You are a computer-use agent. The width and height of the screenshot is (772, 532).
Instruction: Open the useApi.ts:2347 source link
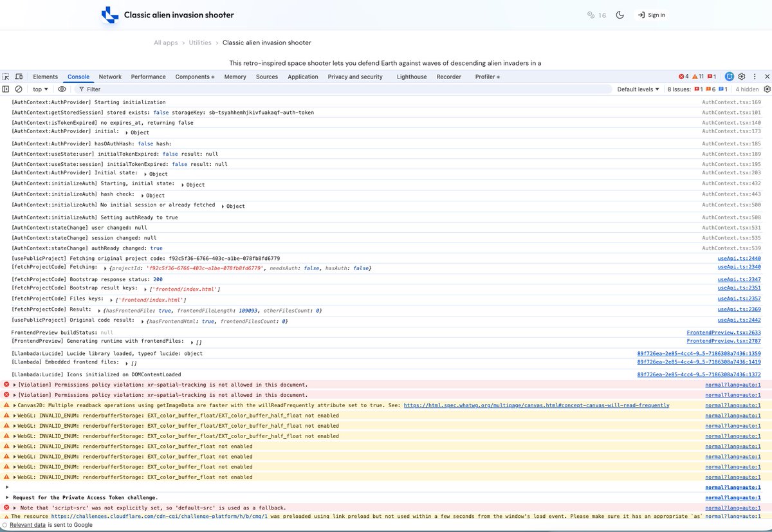(x=739, y=279)
